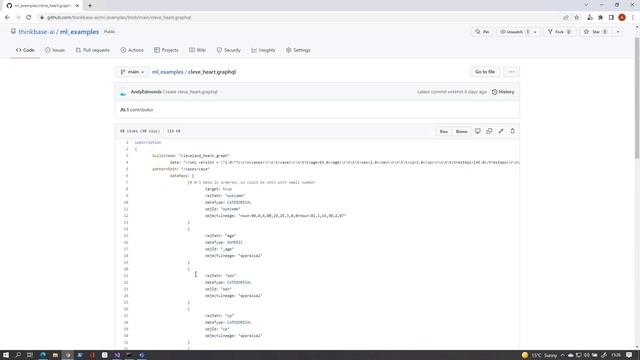Open the tab search chevron

pyautogui.click(x=586, y=5)
